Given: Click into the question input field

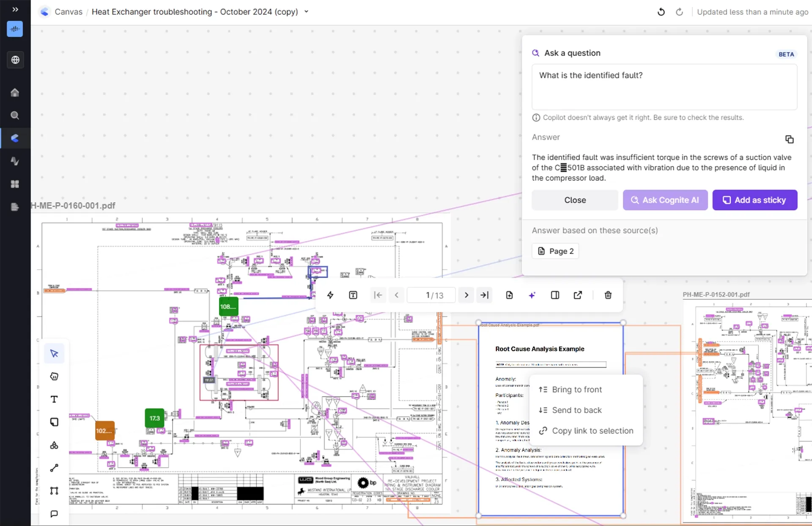Looking at the screenshot, I should click(664, 87).
